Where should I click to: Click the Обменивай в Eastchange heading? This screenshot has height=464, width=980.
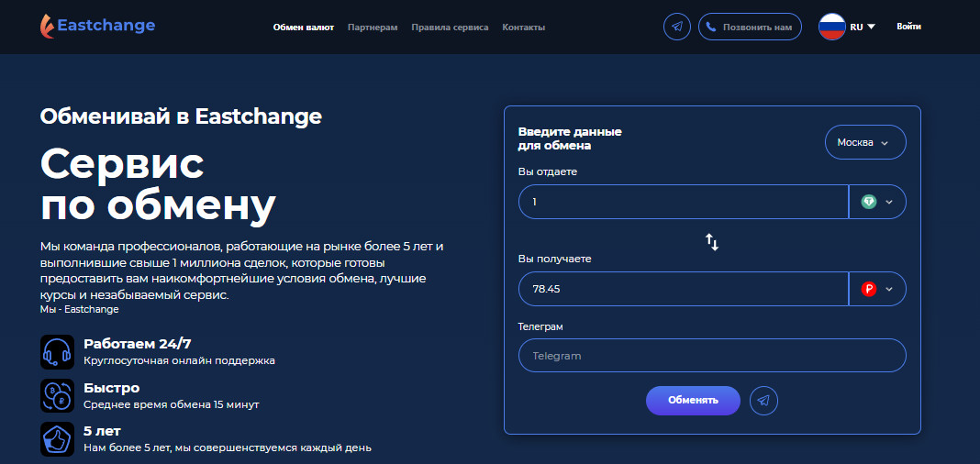coord(182,116)
